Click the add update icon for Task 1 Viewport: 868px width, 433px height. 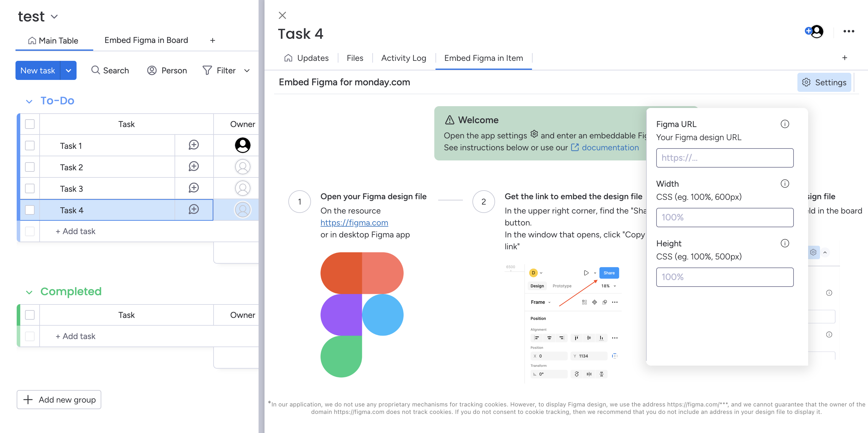pyautogui.click(x=193, y=145)
